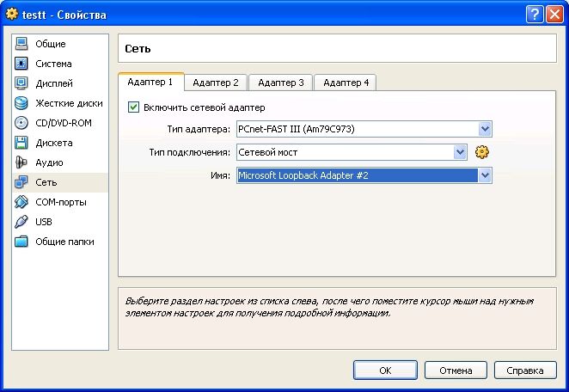
Task: Uncheck Включить сетевой адаптер checkbox
Action: coord(133,107)
